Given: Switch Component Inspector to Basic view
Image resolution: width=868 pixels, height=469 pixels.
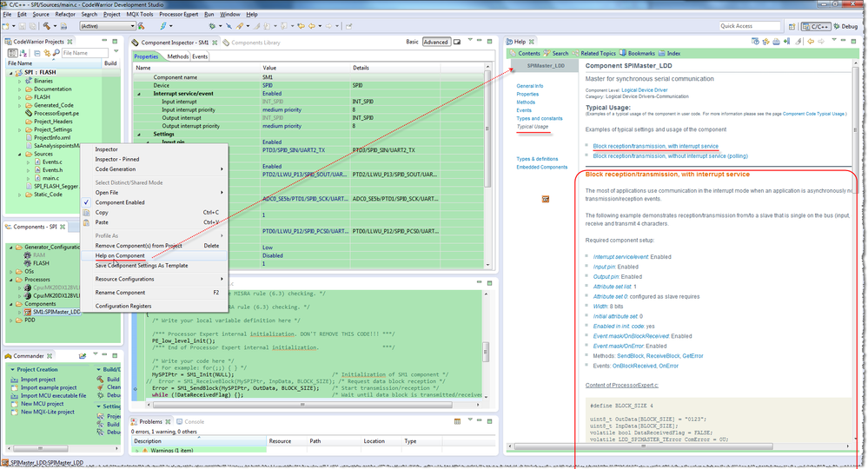Looking at the screenshot, I should point(412,42).
